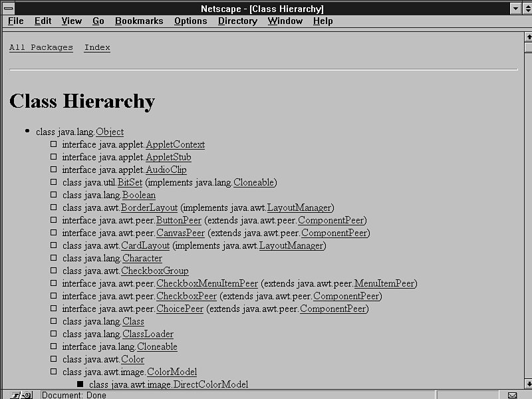
Task: Open the java.lang Object class link
Action: 110,132
